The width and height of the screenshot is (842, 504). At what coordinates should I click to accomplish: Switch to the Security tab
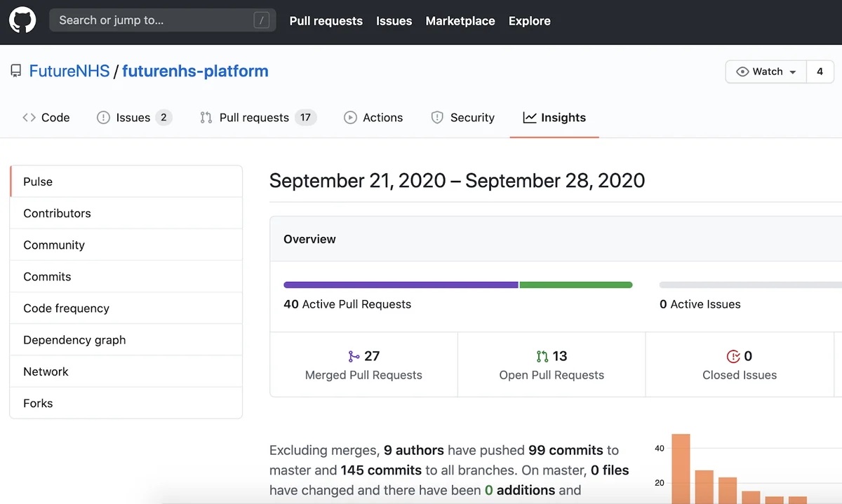(x=463, y=118)
